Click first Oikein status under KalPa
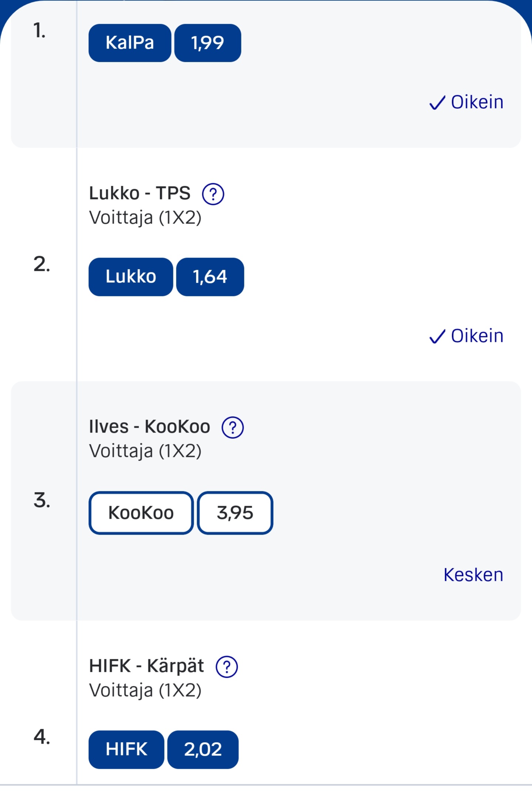This screenshot has width=532, height=791. 477,102
